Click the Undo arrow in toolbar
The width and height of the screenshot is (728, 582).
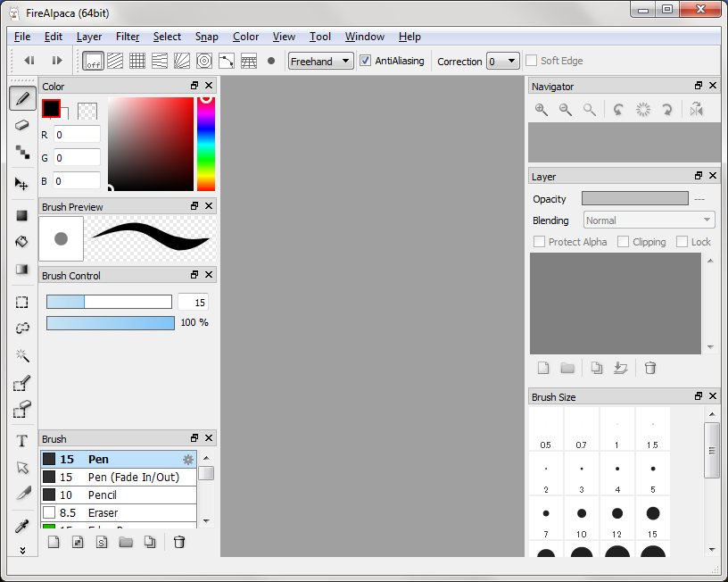tap(29, 61)
